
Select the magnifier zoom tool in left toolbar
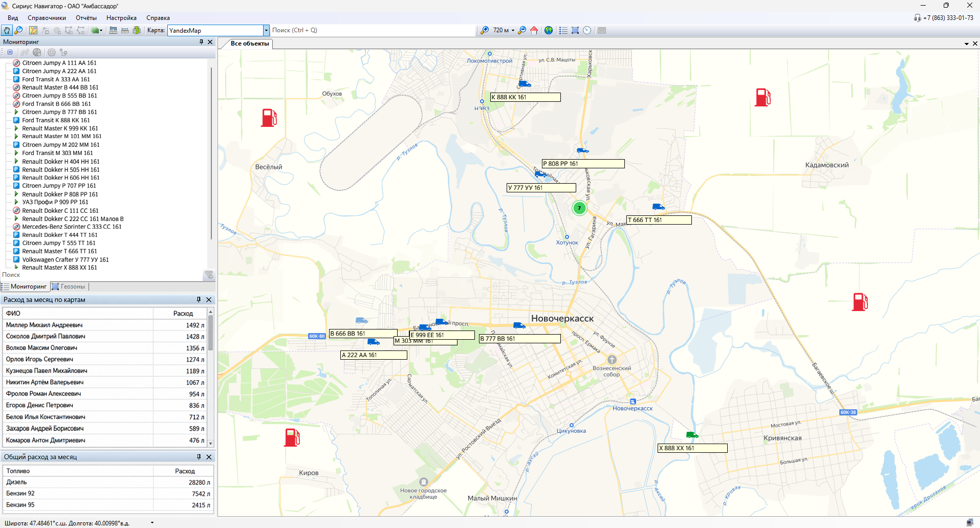coord(18,30)
